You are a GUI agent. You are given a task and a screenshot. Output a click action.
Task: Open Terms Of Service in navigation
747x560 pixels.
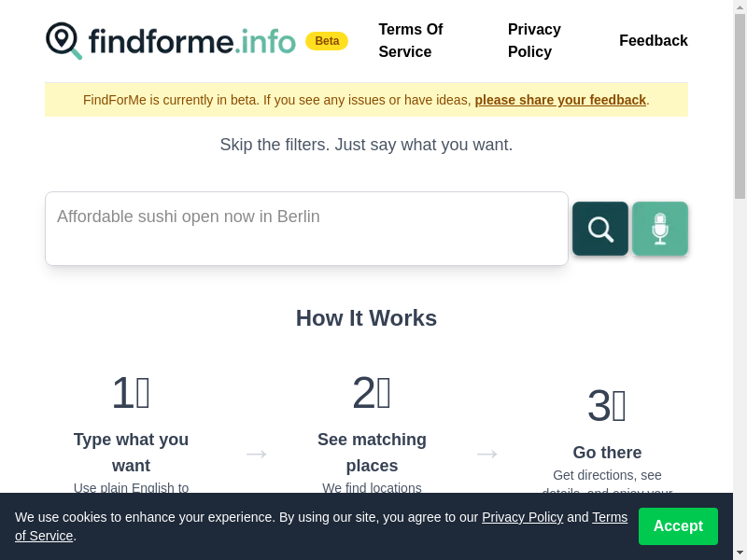(411, 41)
